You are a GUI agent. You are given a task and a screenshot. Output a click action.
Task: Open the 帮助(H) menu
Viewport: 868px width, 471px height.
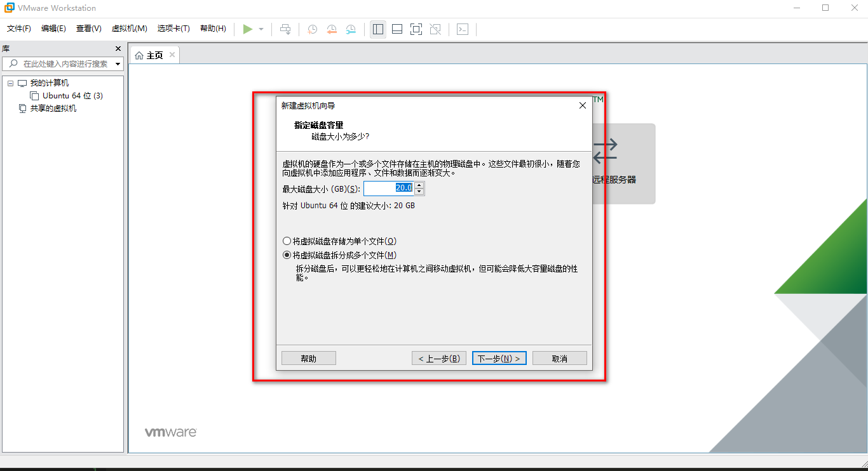(213, 29)
